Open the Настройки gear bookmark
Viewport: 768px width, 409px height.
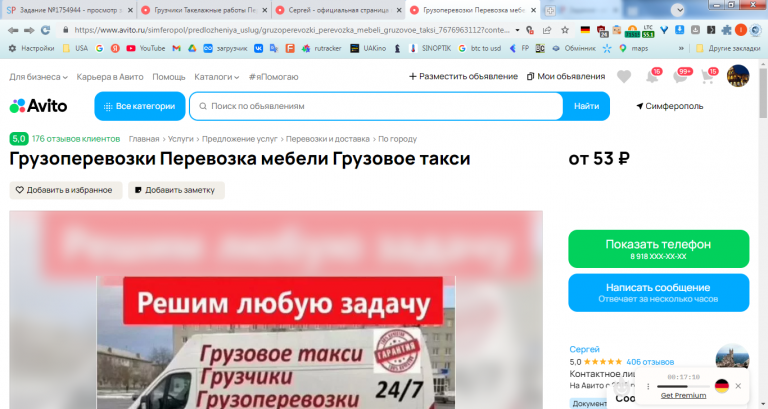[31, 48]
